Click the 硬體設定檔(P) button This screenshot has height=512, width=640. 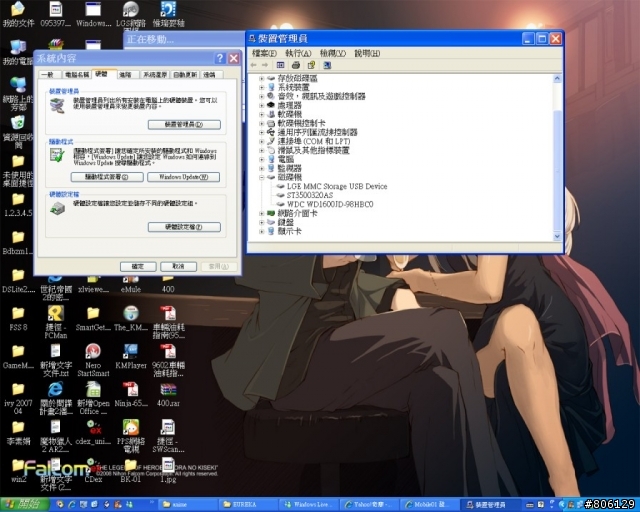click(184, 227)
